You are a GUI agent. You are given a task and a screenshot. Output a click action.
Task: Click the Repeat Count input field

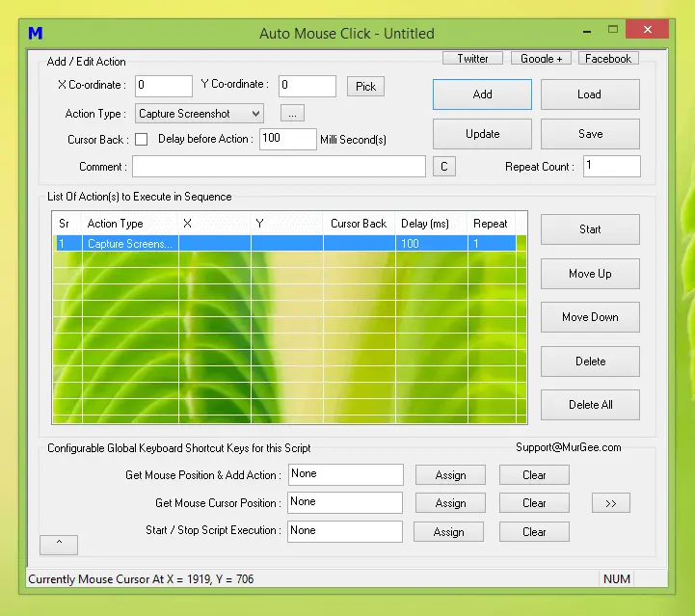pyautogui.click(x=611, y=166)
